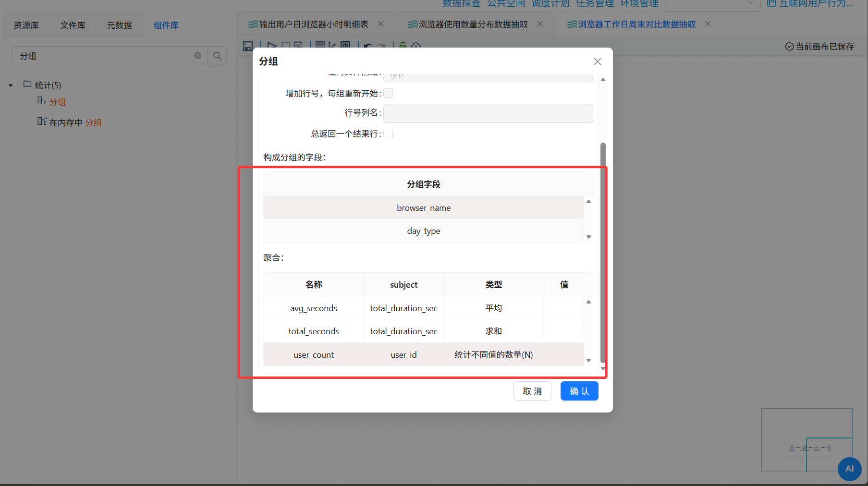Click the dialog scrollbar up arrow
Viewport: 868px width, 486px height.
(x=603, y=79)
